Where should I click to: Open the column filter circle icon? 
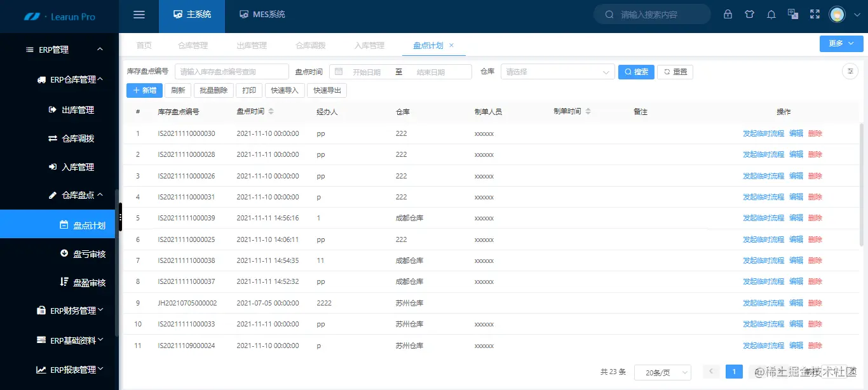tap(850, 71)
